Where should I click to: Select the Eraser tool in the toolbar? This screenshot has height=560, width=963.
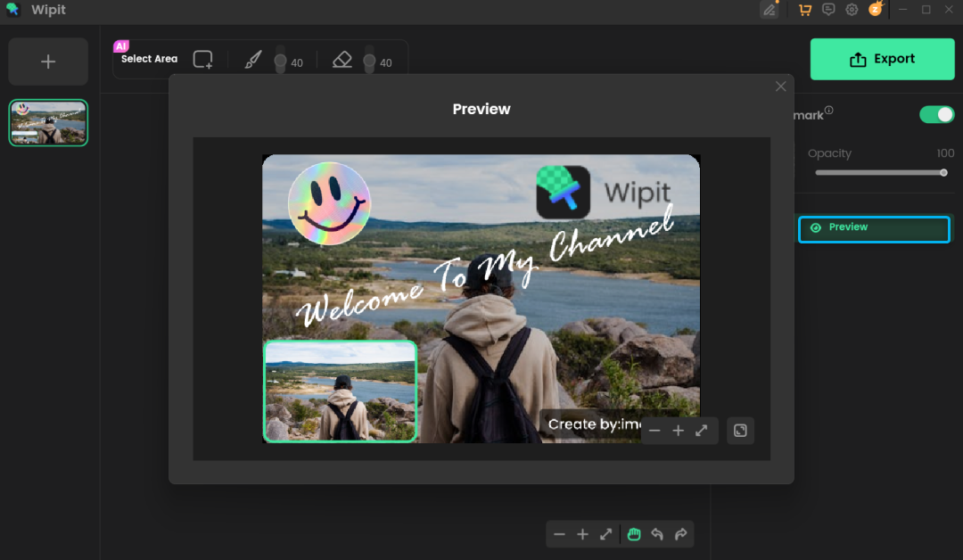tap(342, 59)
